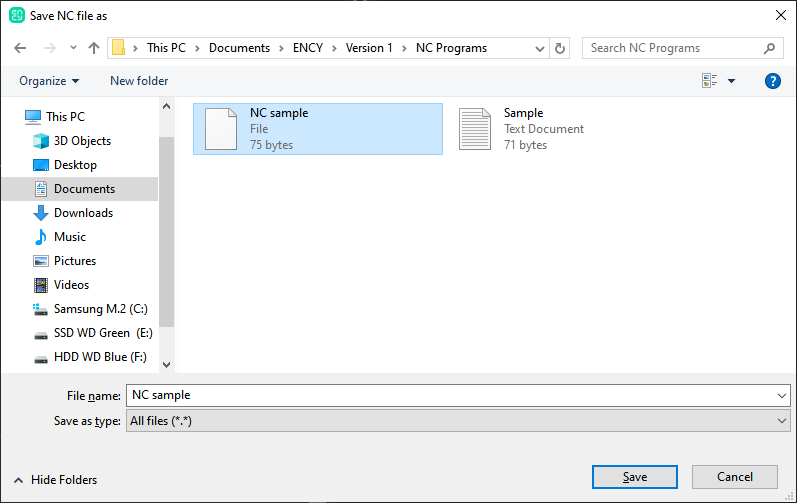This screenshot has height=503, width=797.
Task: Open Downloads in the navigation pane
Action: [83, 213]
